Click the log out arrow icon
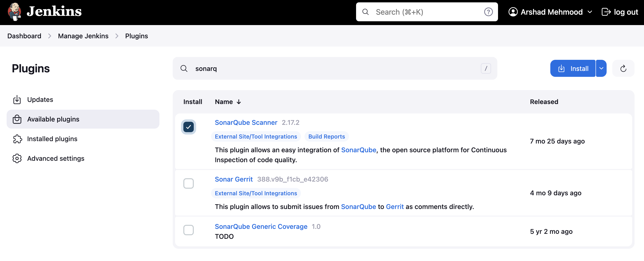644x261 pixels. pos(606,12)
